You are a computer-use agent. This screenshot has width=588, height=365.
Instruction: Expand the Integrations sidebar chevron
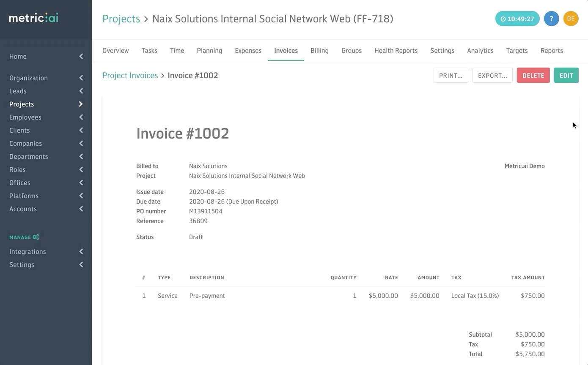(81, 251)
